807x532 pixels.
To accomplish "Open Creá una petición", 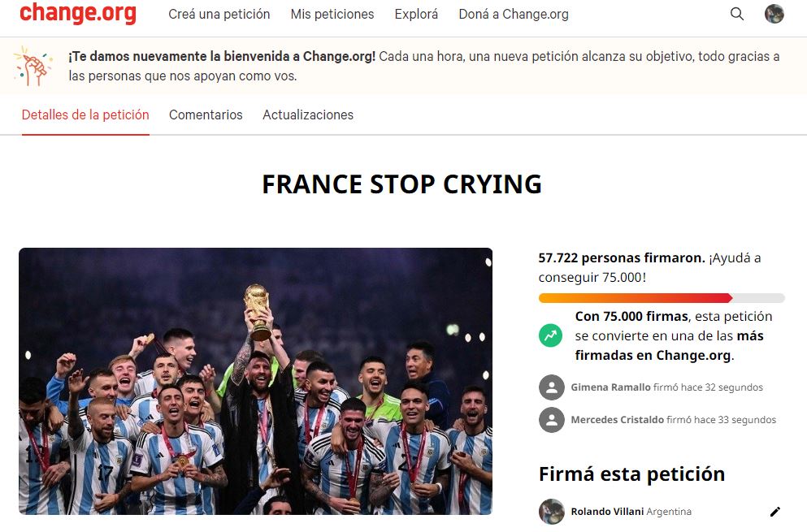I will [x=219, y=15].
